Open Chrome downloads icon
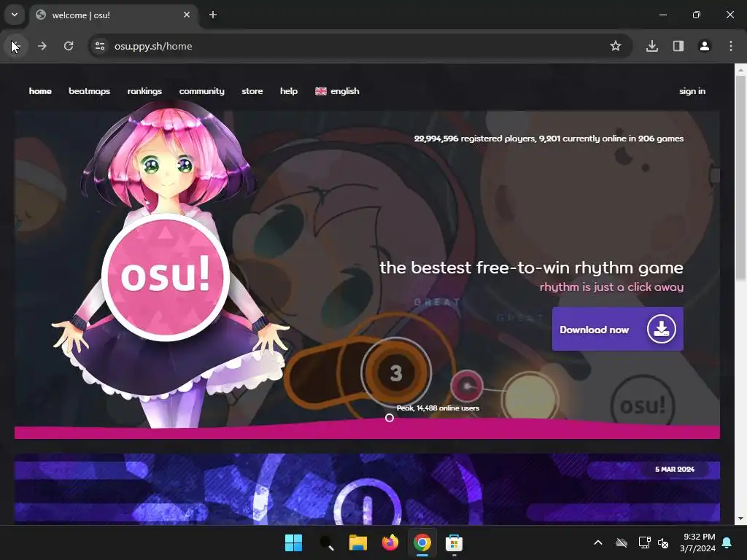 coord(652,46)
